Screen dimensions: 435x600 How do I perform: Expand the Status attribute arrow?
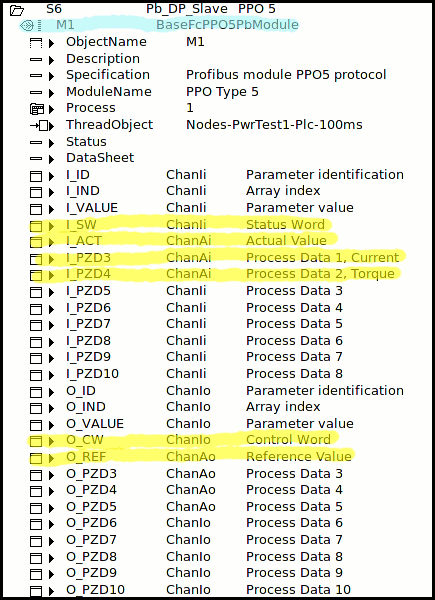(x=52, y=143)
